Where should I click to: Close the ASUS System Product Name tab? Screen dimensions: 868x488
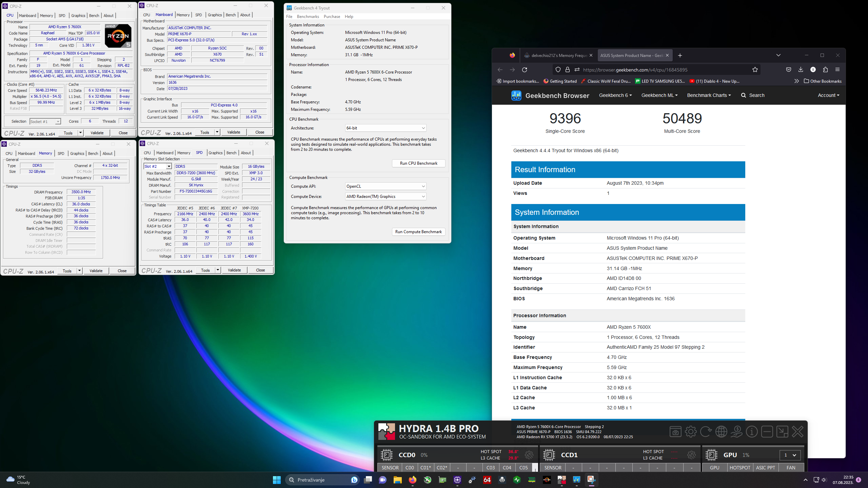tap(667, 56)
